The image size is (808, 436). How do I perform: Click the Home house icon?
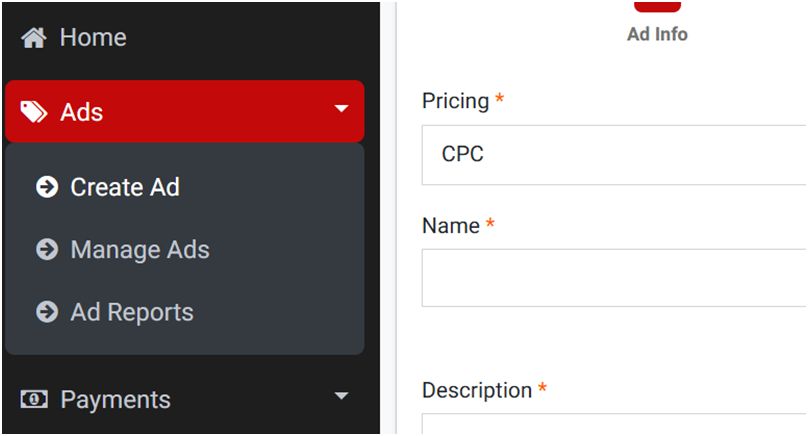coord(34,38)
